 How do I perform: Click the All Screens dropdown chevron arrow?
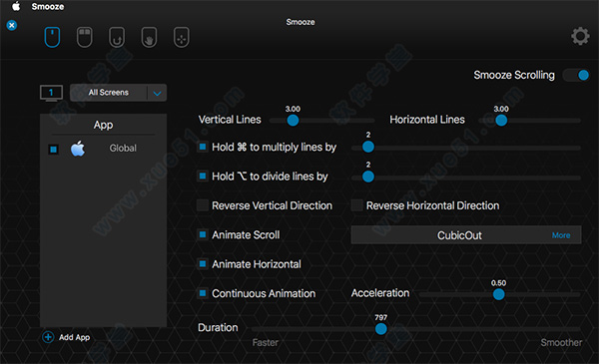point(157,93)
